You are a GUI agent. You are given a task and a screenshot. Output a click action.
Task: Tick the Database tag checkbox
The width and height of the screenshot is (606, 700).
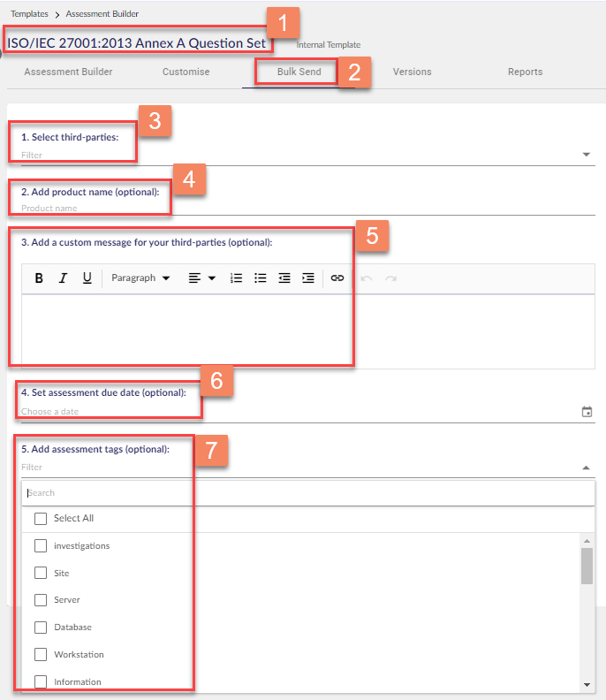(41, 628)
